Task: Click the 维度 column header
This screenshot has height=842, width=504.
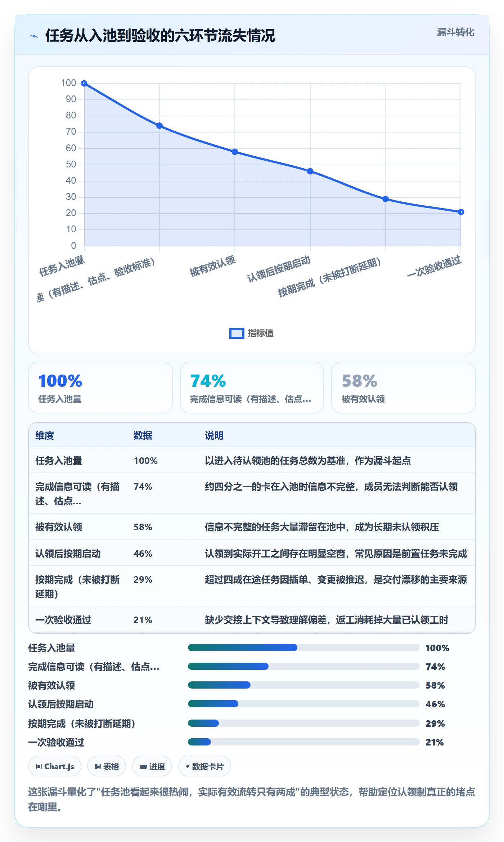Action: pyautogui.click(x=45, y=435)
